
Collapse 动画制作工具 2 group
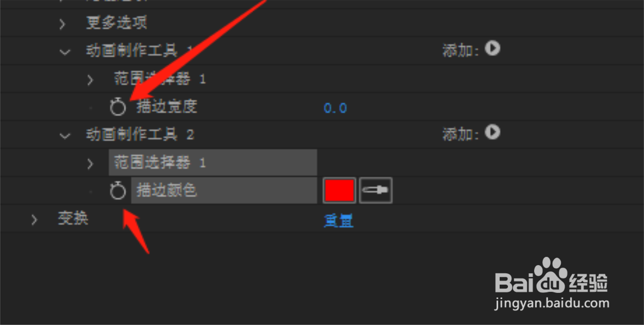tap(65, 136)
